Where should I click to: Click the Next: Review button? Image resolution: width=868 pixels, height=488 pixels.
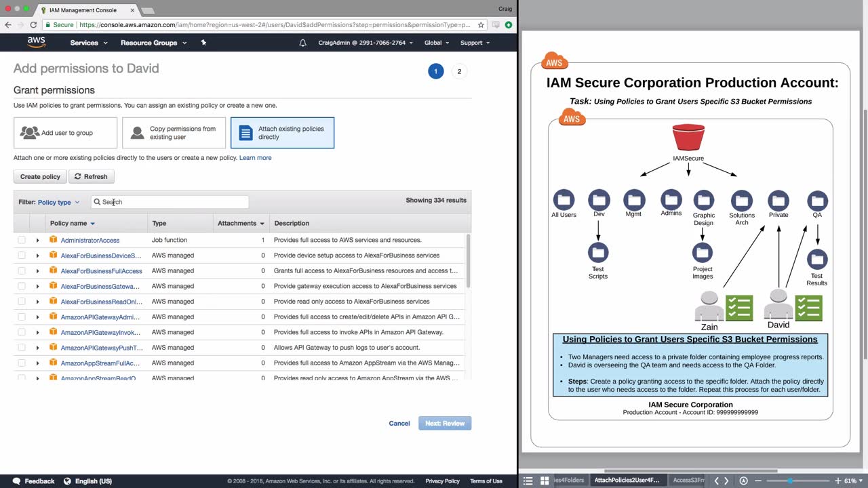(445, 424)
